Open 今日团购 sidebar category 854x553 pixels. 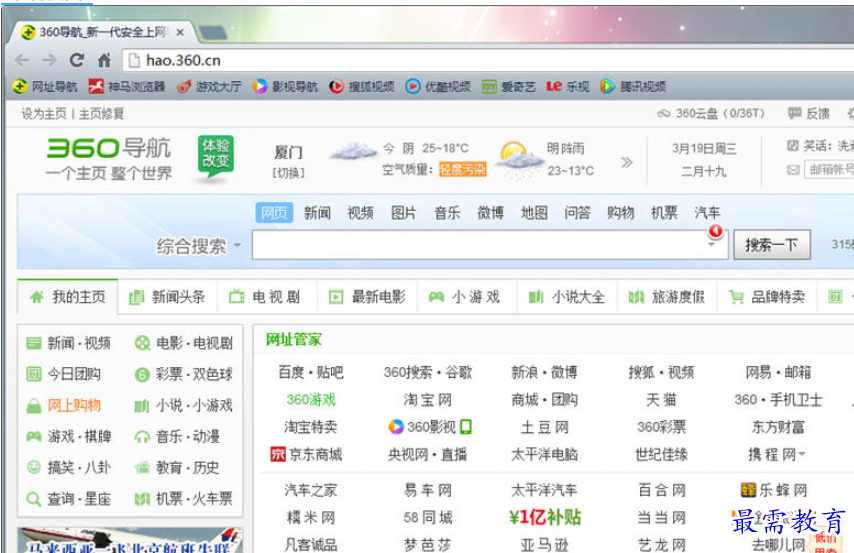click(x=64, y=374)
